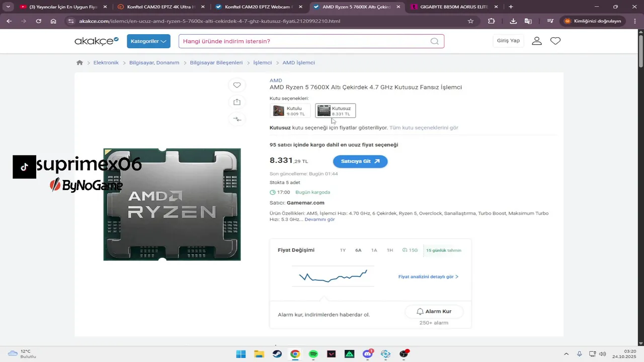The height and width of the screenshot is (362, 644).
Task: Open the weather widget 12°C Bulutlu
Action: click(x=22, y=354)
